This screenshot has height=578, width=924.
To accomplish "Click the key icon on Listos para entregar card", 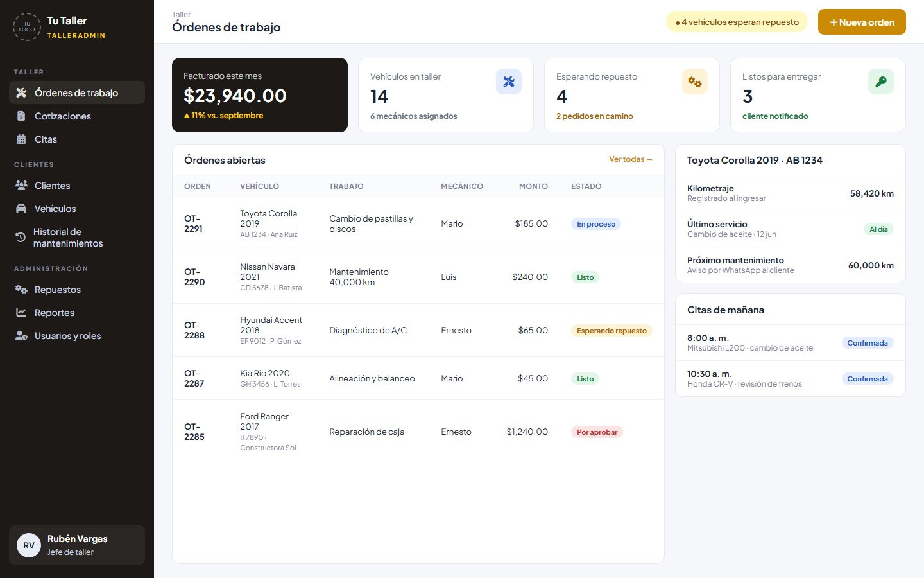I will pos(881,82).
